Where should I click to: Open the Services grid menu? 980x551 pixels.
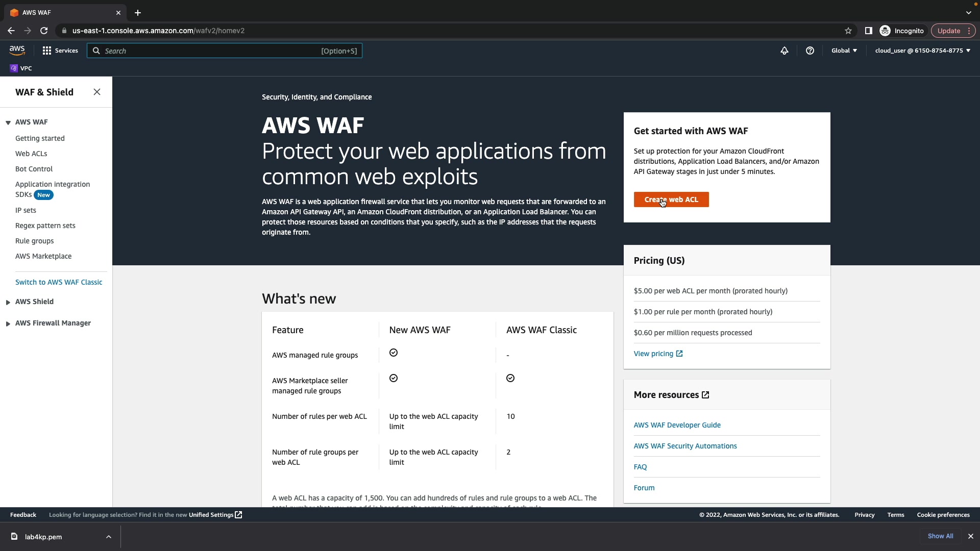(x=60, y=51)
